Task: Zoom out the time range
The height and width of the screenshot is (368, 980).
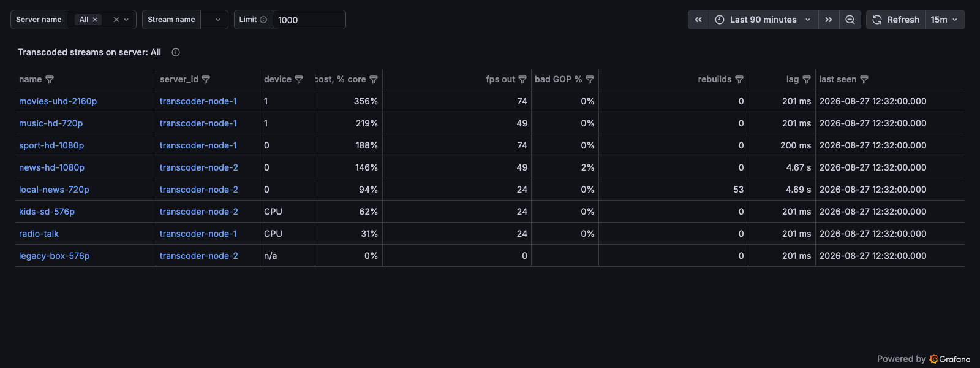Action: (x=850, y=20)
